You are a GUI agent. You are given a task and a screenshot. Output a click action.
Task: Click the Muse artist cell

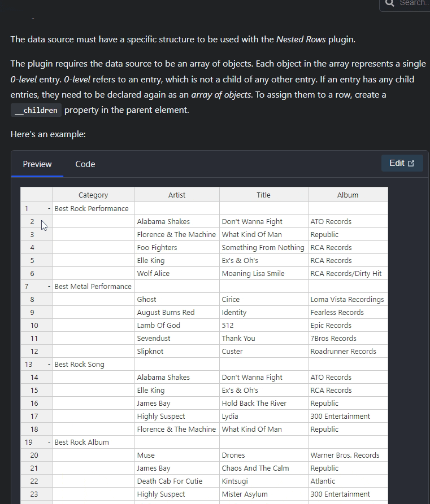177,455
